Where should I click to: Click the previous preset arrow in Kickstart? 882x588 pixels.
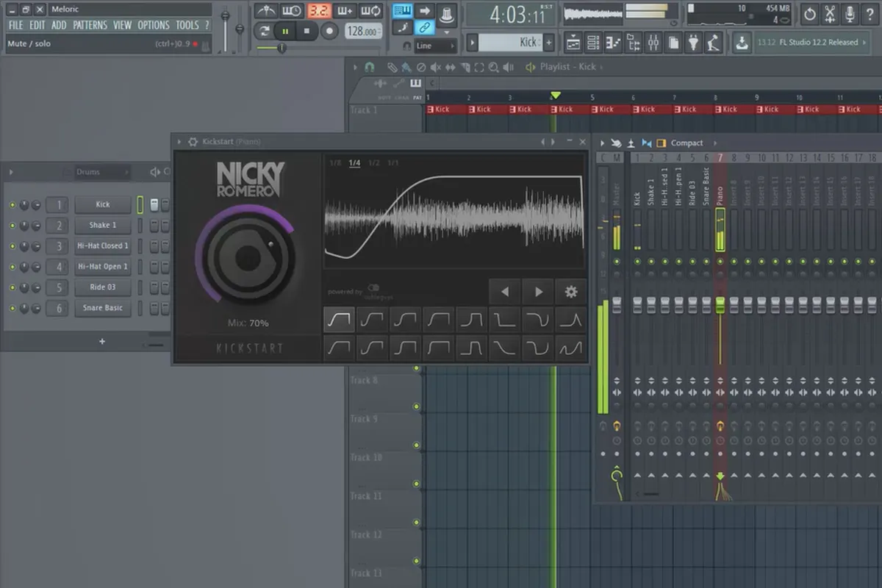coord(504,292)
